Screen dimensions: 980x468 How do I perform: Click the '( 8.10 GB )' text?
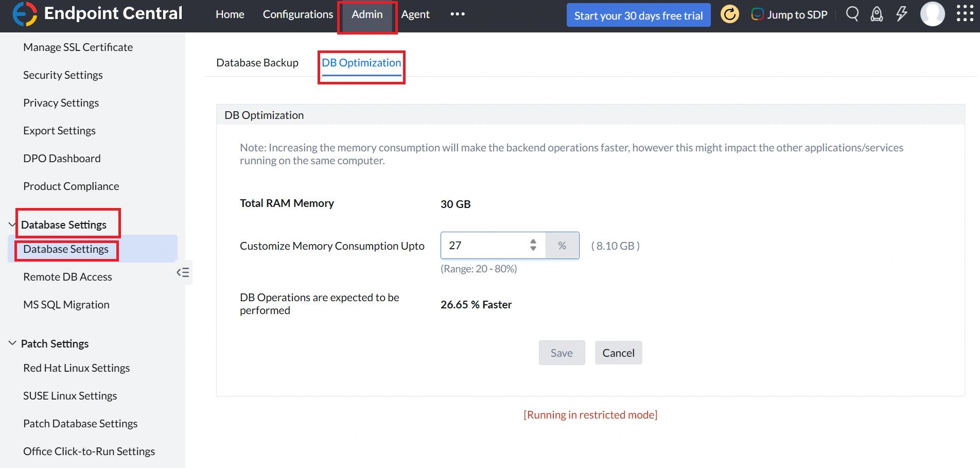[616, 246]
